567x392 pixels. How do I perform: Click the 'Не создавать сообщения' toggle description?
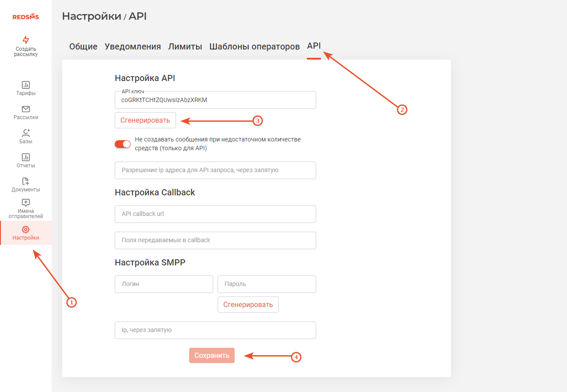[218, 144]
